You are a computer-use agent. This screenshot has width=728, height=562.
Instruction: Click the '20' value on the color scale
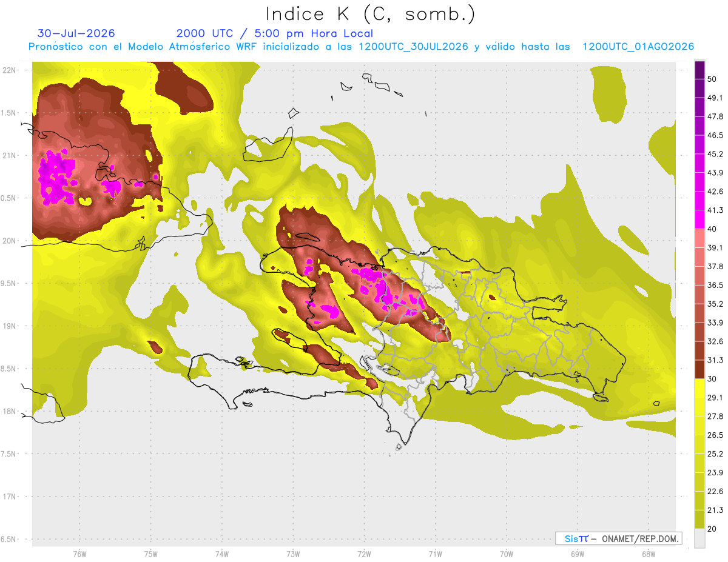712,529
